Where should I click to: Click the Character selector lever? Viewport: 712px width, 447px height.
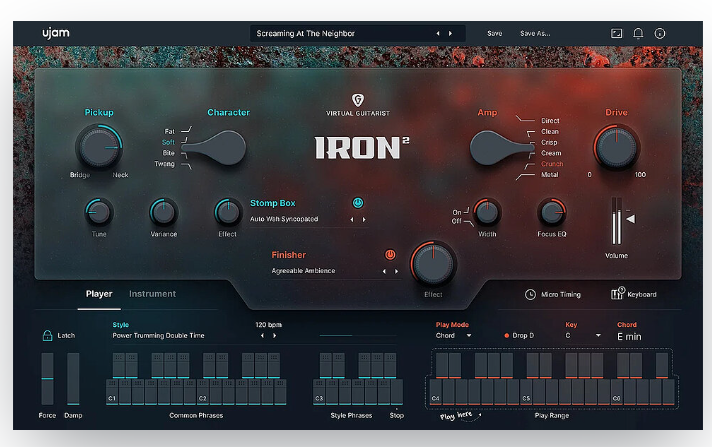tap(213, 148)
